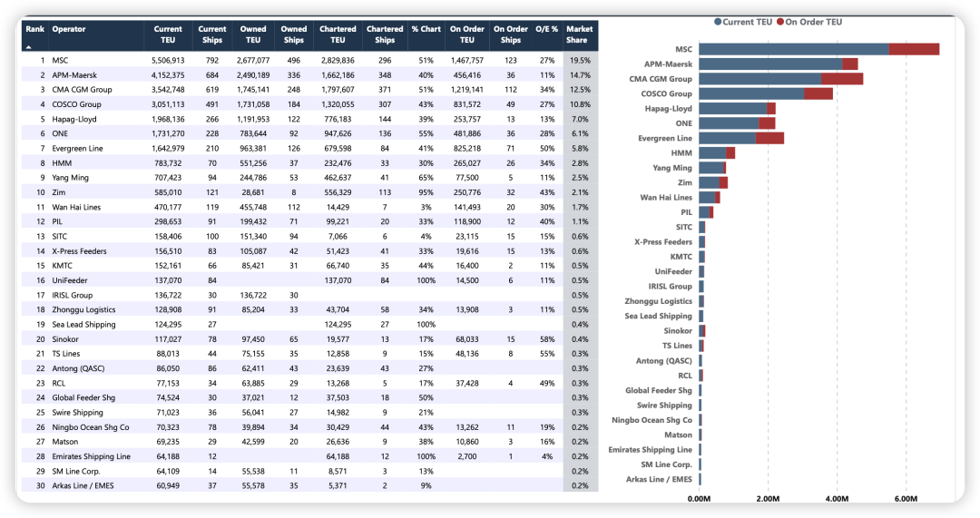Viewport: 980px width, 518px height.
Task: Click the O/E % column header
Action: click(x=546, y=29)
